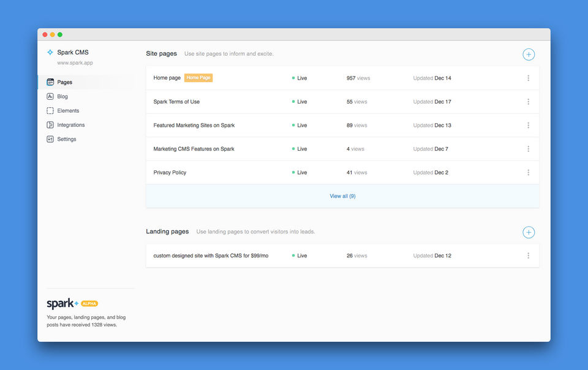Screen dimensions: 588x370
Task: Click the Updated Dec 17 text
Action: [x=432, y=102]
